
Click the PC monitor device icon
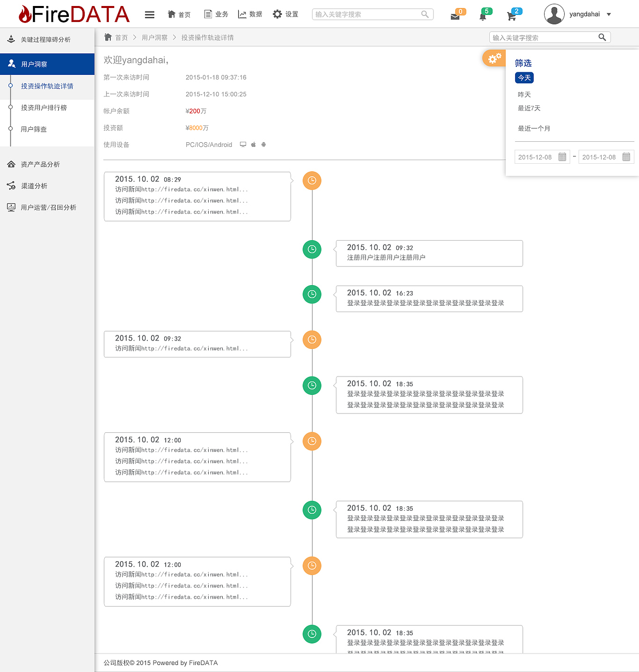(x=243, y=144)
